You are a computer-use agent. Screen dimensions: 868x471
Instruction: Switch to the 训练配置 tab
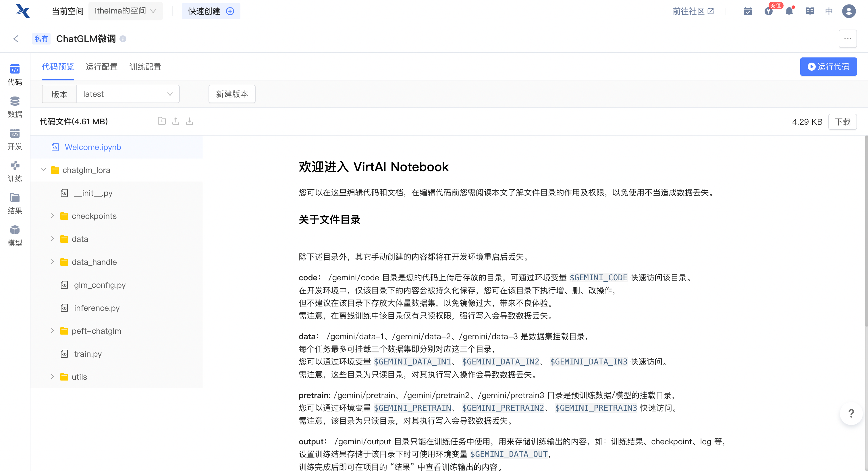145,67
